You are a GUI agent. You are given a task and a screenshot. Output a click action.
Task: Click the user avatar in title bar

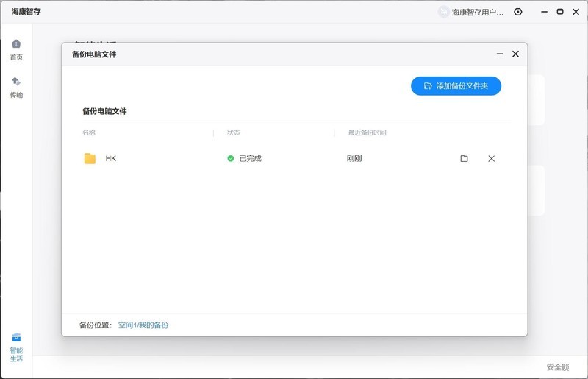(444, 12)
